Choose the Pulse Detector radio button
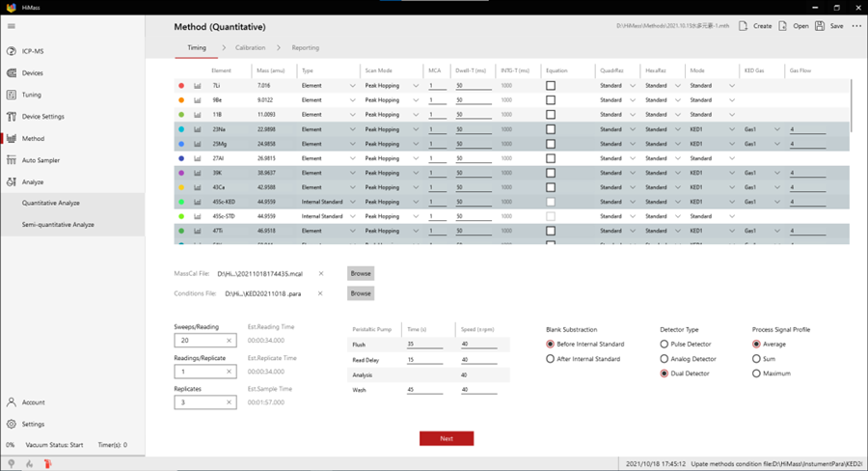 point(665,344)
